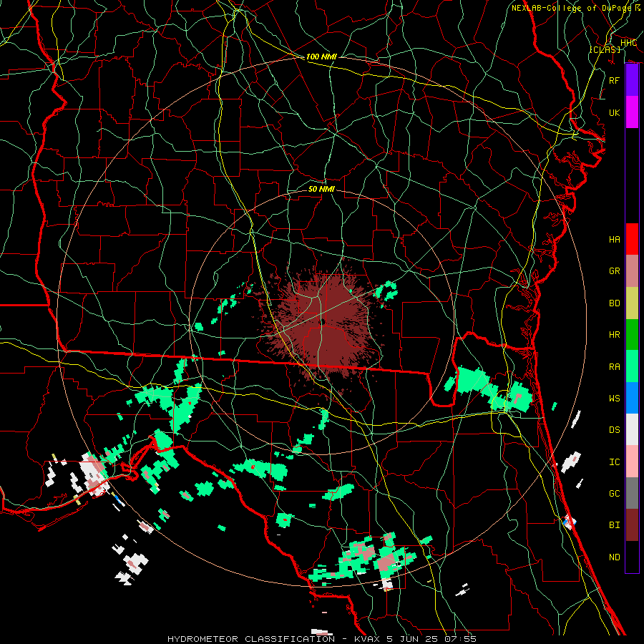Click the (CLAS) units label
The image size is (644, 644).
coord(605,49)
